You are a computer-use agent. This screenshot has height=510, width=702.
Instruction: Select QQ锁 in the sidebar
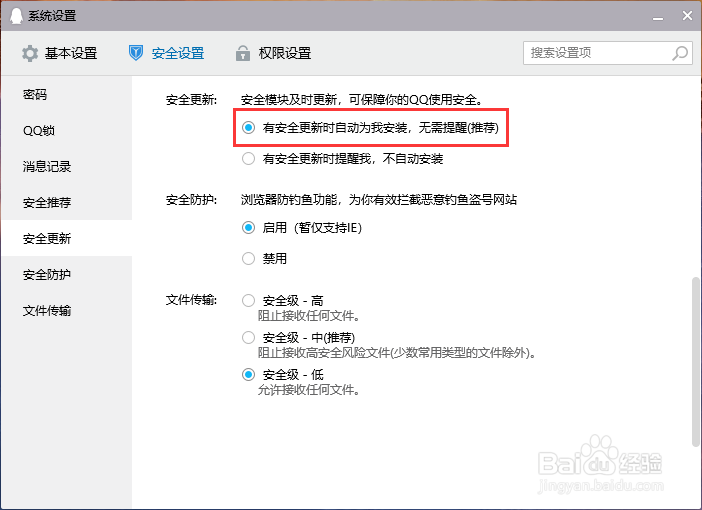click(67, 130)
